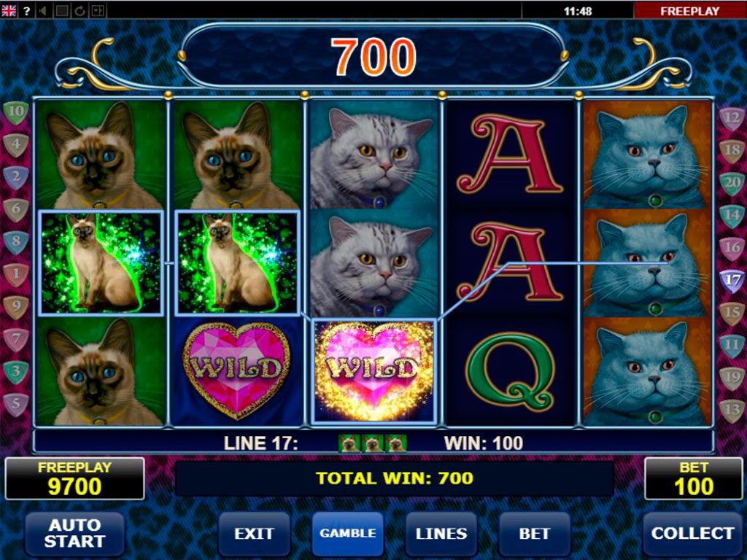Image resolution: width=747 pixels, height=560 pixels.
Task: Click the glowing Wild heart symbol
Action: pos(374,371)
